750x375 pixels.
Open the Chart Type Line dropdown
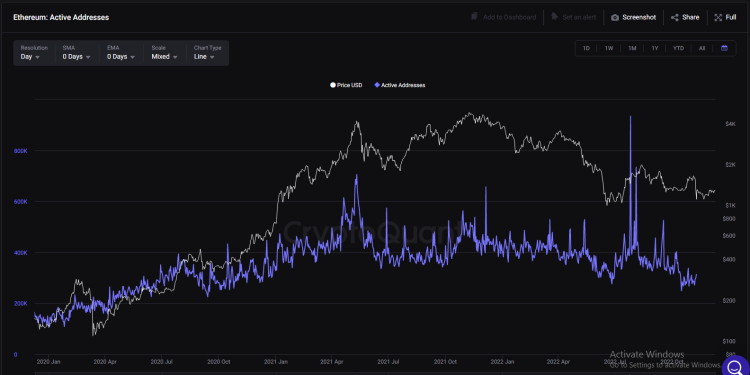click(x=208, y=53)
